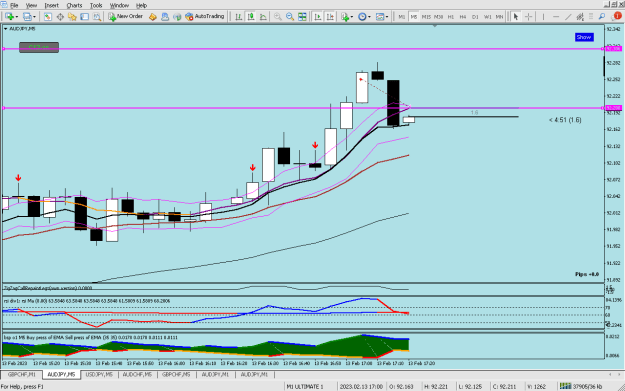This screenshot has height=391, width=625.
Task: Set timeframe to H1
Action: (x=451, y=17)
